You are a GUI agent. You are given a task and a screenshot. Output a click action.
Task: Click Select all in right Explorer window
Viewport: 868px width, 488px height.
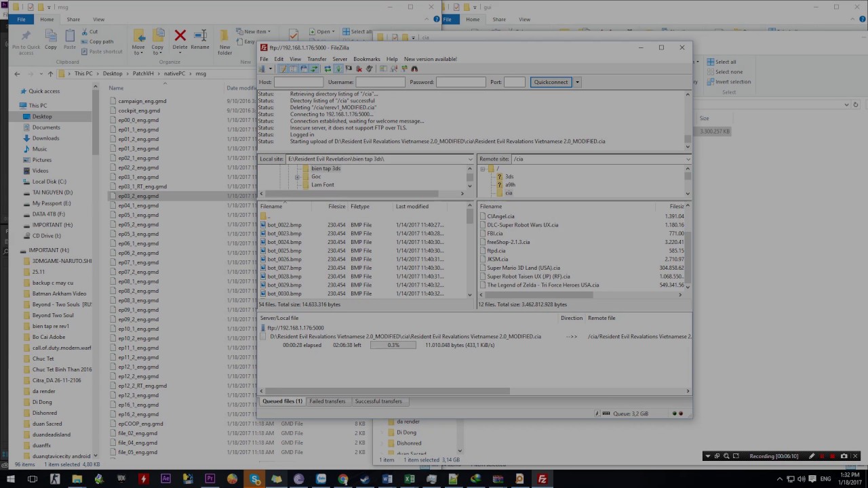722,62
